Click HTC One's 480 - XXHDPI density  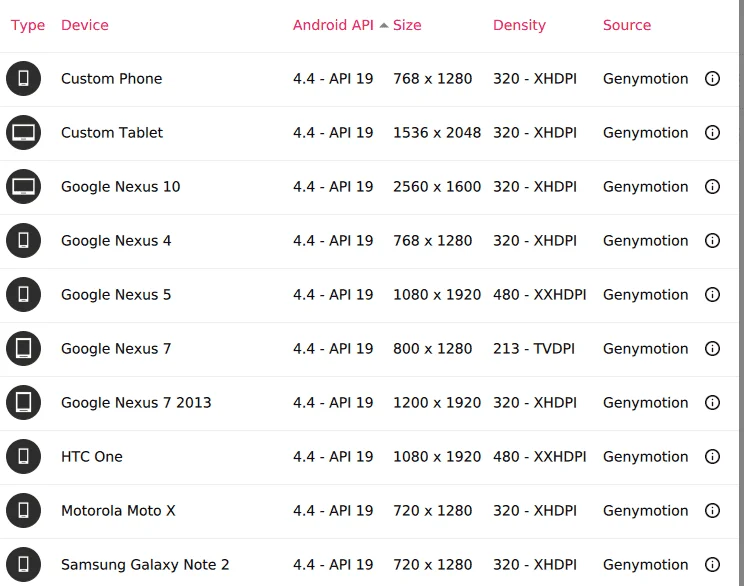[540, 456]
